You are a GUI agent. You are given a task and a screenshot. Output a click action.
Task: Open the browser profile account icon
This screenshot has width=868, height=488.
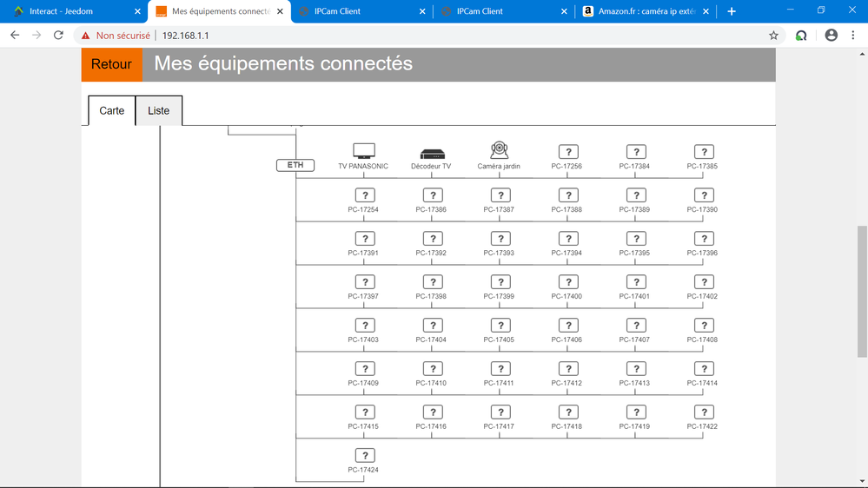pyautogui.click(x=831, y=36)
